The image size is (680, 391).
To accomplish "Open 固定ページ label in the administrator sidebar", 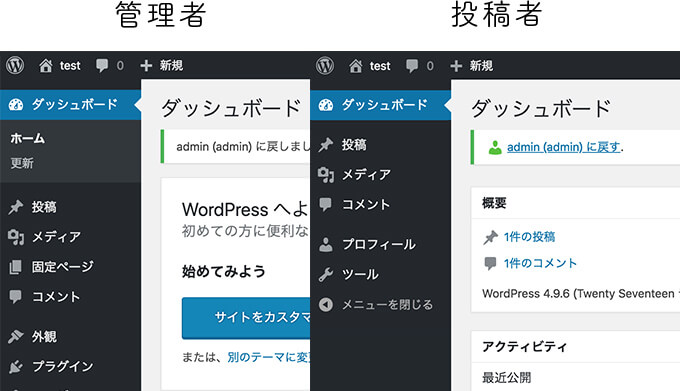I will [x=62, y=267].
